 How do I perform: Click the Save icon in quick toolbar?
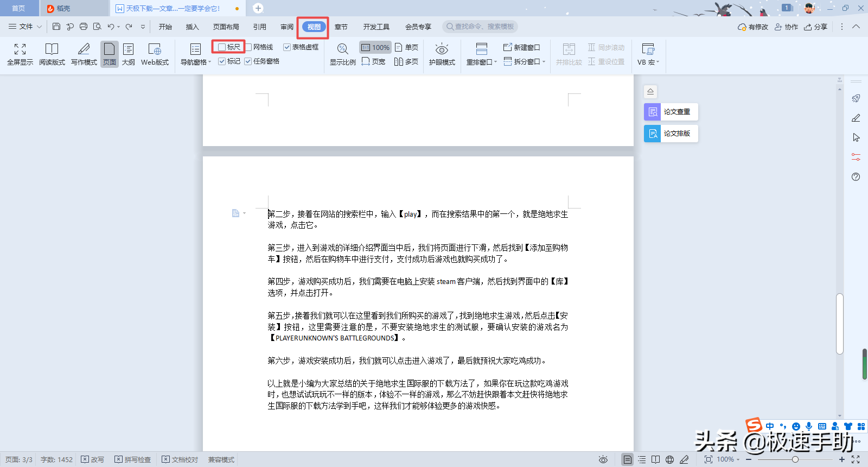(x=56, y=27)
